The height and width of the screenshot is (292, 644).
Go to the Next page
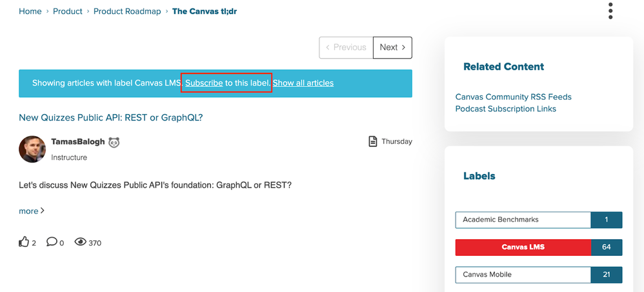(x=392, y=48)
